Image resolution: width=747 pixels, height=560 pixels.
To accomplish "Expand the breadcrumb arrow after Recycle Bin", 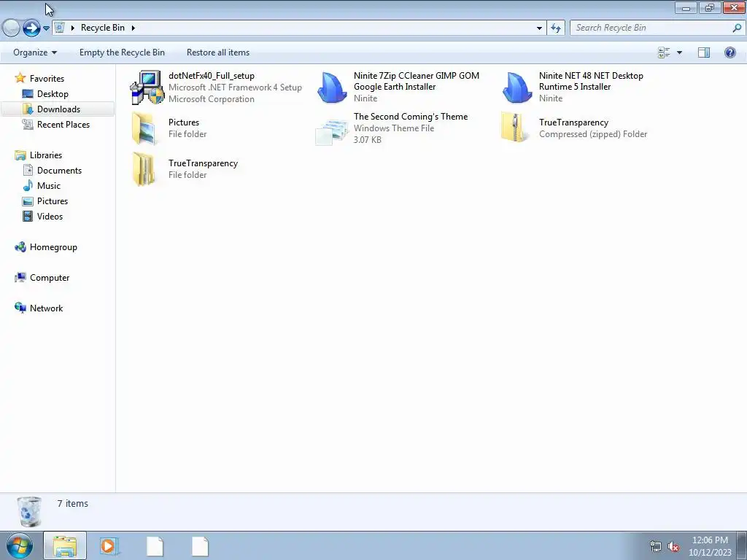I will (x=133, y=28).
